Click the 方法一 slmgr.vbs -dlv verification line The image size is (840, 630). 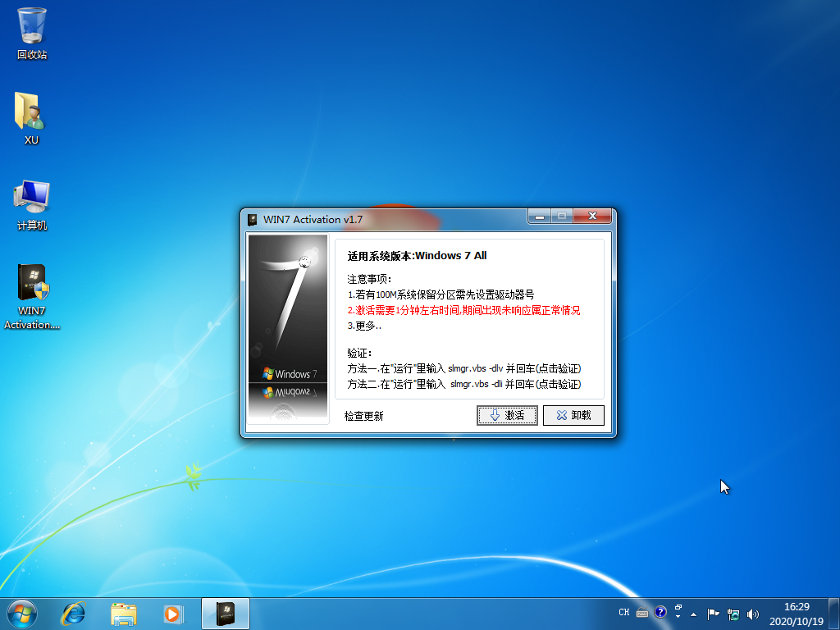[x=463, y=368]
